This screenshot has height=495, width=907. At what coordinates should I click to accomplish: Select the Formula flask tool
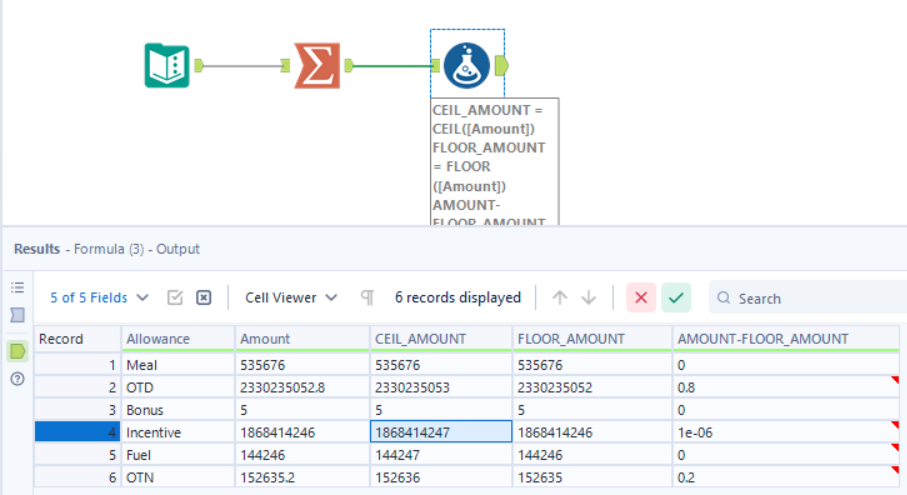click(x=467, y=65)
